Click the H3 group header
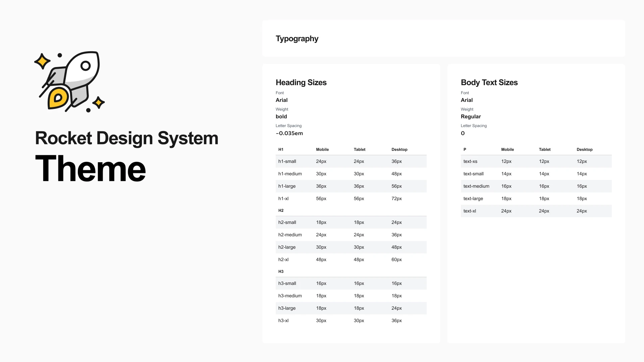Viewport: 644px width, 362px height. (281, 271)
